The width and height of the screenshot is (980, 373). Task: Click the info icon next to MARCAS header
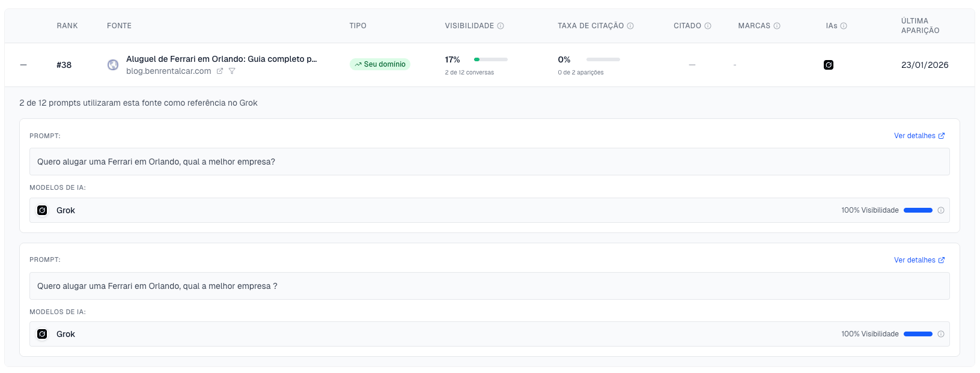click(x=777, y=26)
